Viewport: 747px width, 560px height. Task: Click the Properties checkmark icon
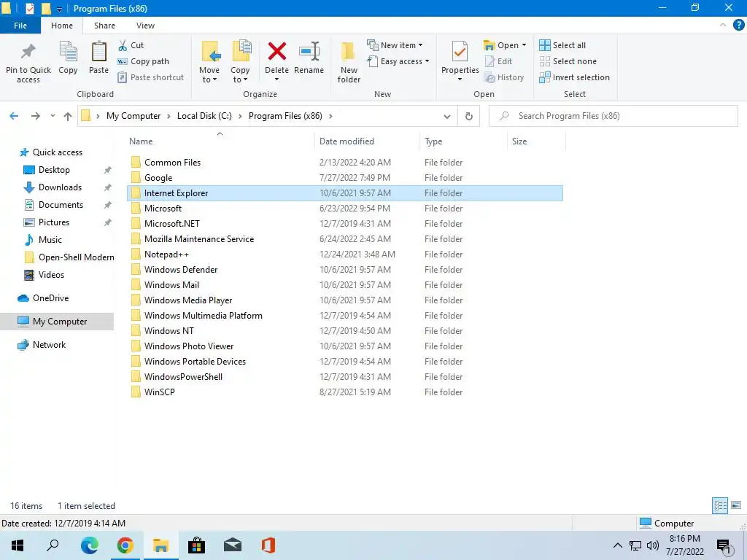pyautogui.click(x=460, y=52)
